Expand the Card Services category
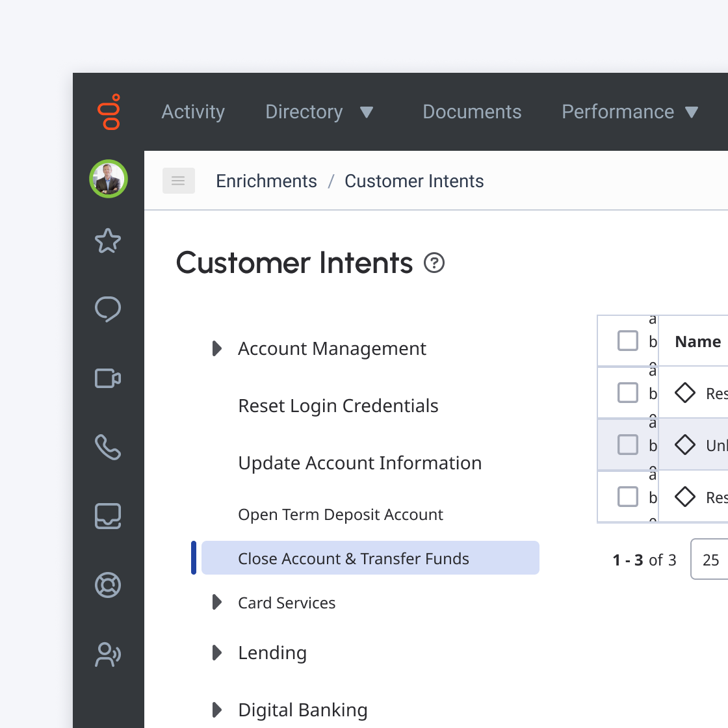Viewport: 728px width, 728px height. (x=217, y=602)
